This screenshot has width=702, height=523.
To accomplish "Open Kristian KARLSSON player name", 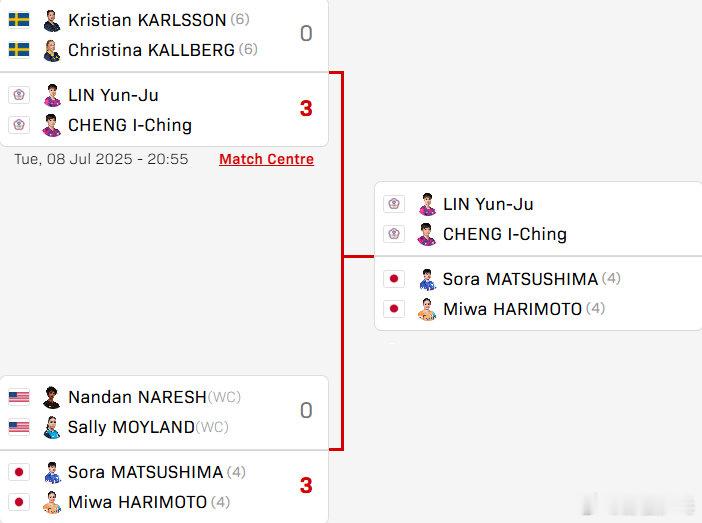I will 147,20.
